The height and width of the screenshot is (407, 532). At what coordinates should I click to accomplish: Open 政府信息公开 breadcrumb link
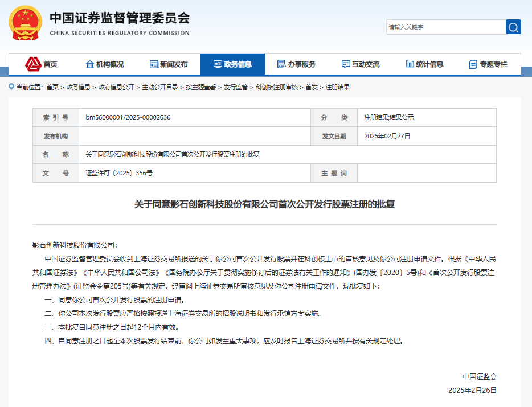(116, 87)
